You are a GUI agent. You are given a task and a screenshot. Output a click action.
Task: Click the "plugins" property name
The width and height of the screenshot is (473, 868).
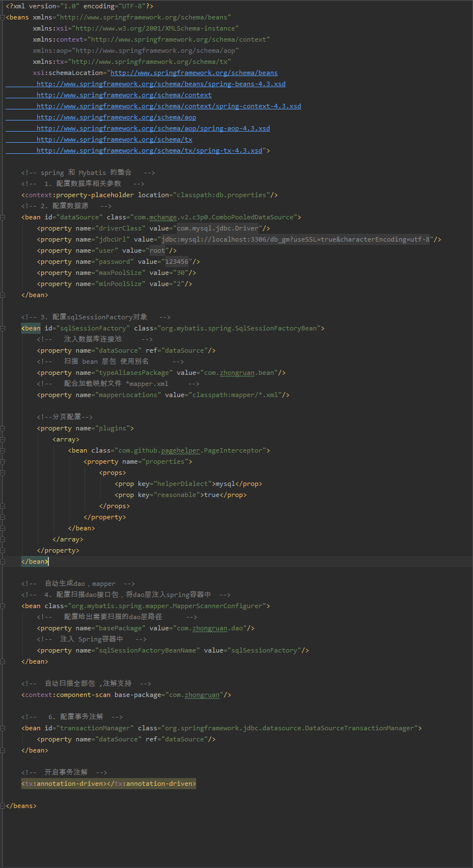[x=114, y=428]
